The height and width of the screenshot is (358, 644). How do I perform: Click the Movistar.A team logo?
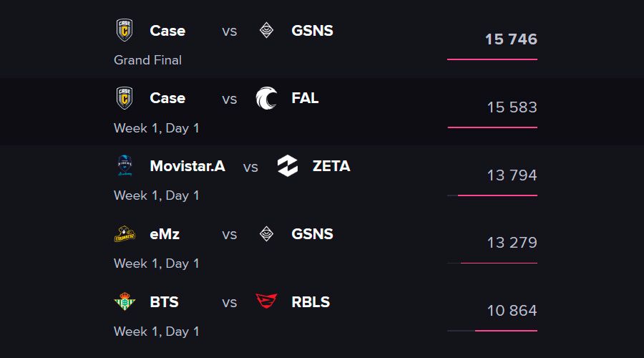(125, 165)
